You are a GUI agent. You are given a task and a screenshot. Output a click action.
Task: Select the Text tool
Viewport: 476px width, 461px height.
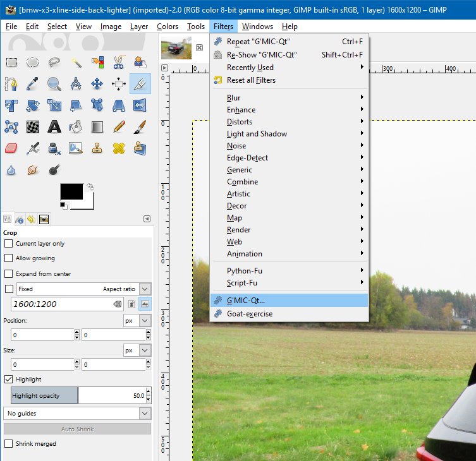point(54,126)
